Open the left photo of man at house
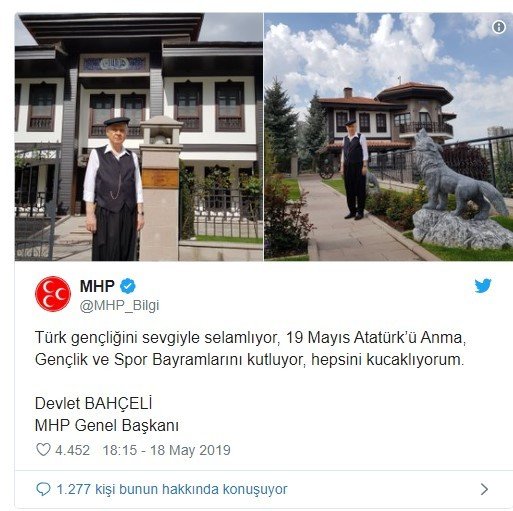 139,137
